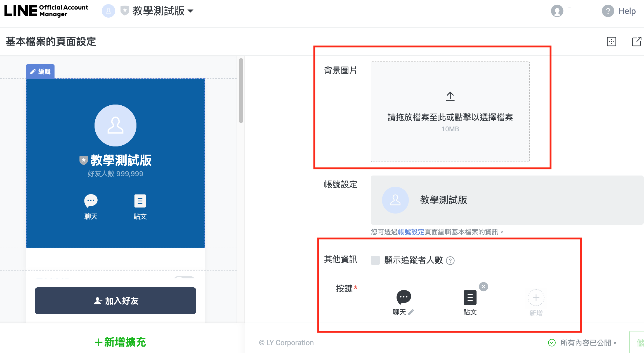
Task: Click the Help icon top right
Action: pos(607,12)
